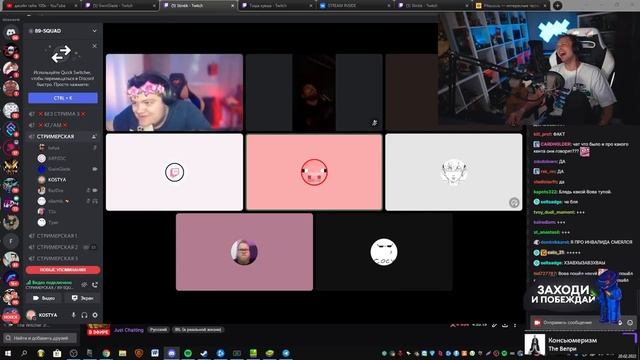Click the blue CTRL + K button
Image resolution: width=640 pixels, height=360 pixels.
click(x=63, y=98)
